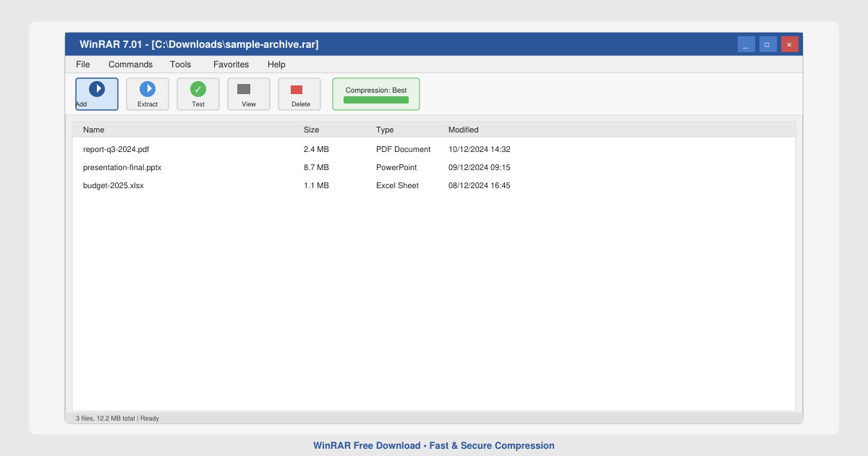Click the Excel Sheet type cell

(397, 185)
